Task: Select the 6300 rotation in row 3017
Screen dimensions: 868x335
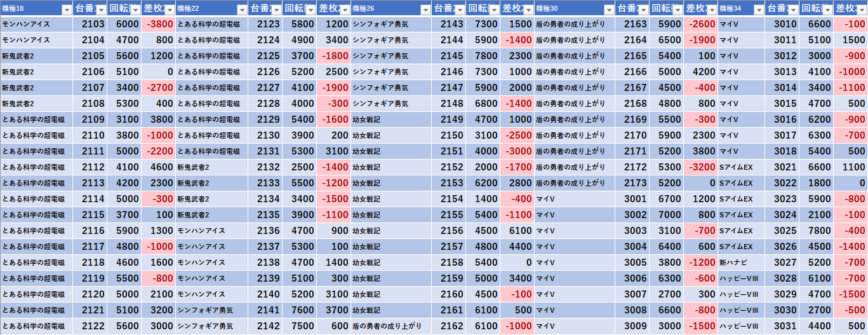Action: [x=816, y=135]
